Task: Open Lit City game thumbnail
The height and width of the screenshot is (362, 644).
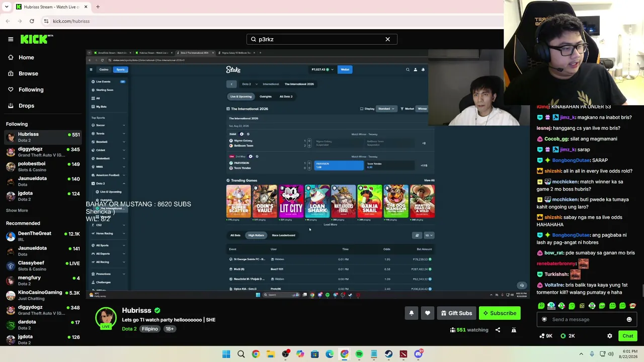Action: pyautogui.click(x=291, y=202)
